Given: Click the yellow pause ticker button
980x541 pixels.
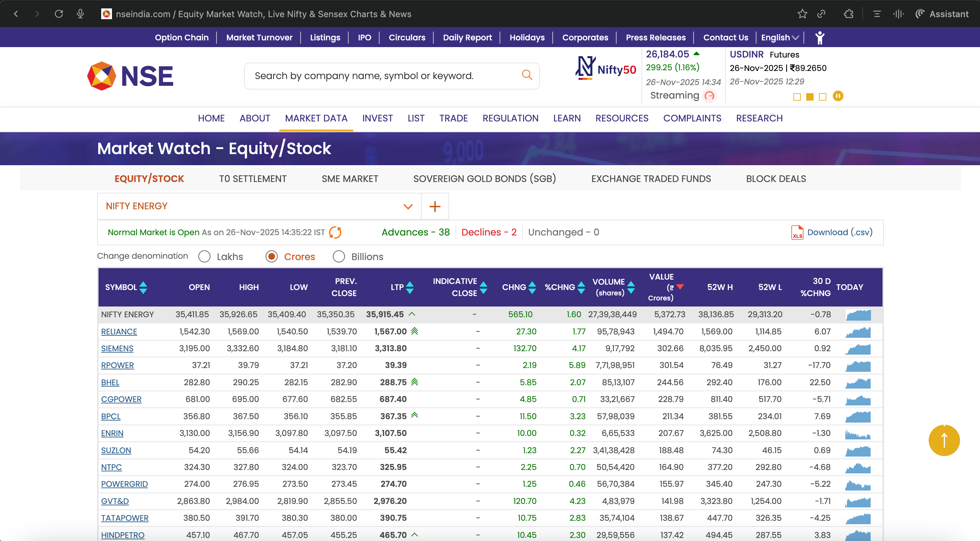Looking at the screenshot, I should [838, 96].
